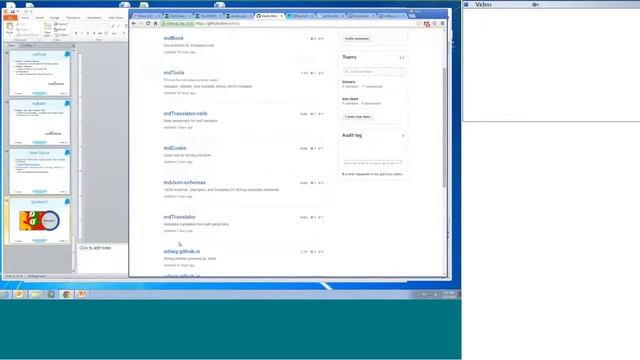
Task: Expand the Audit log arrow icon
Action: point(403,136)
